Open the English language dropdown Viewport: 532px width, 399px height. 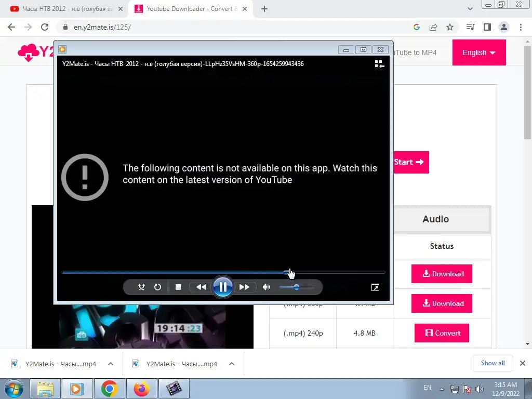click(478, 52)
